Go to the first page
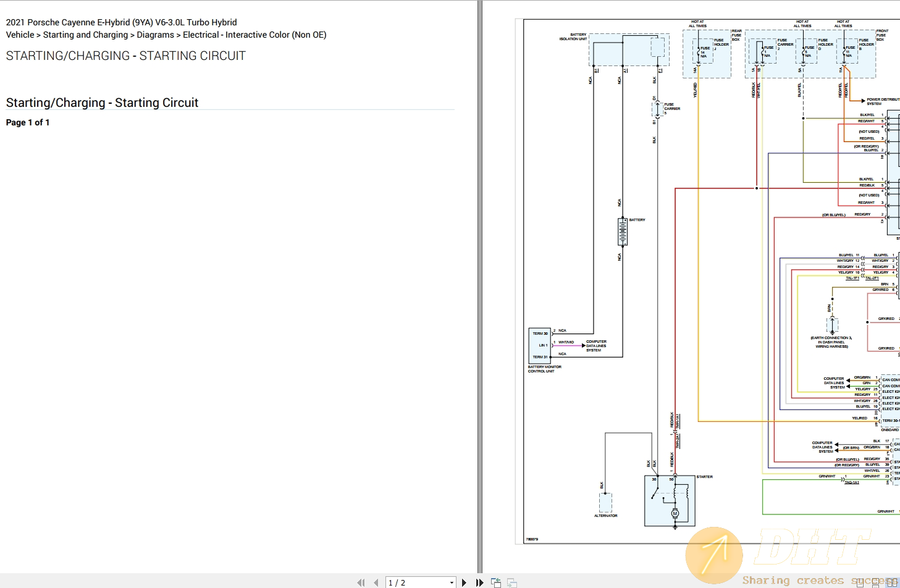Viewport: 900px width, 588px height. [x=361, y=582]
